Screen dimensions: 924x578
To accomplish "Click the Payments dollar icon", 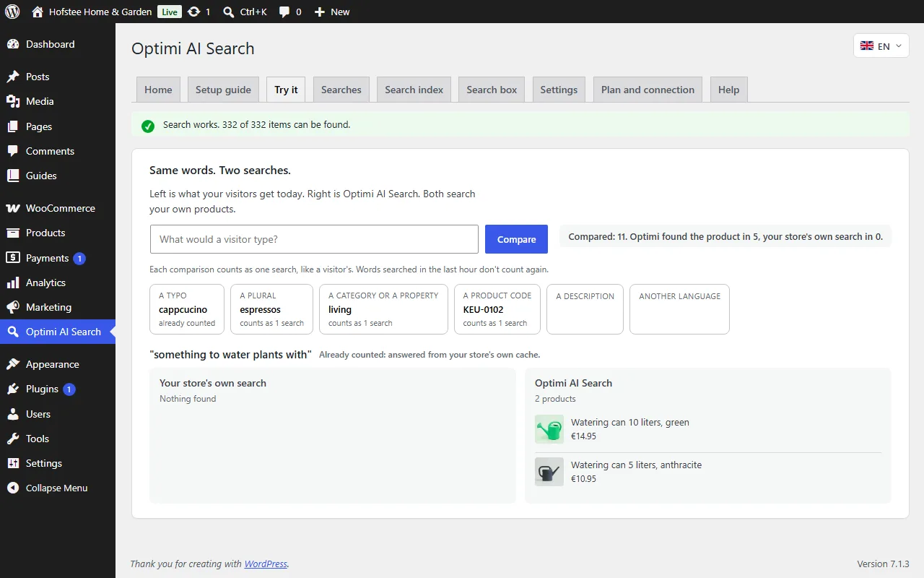I will click(x=13, y=258).
